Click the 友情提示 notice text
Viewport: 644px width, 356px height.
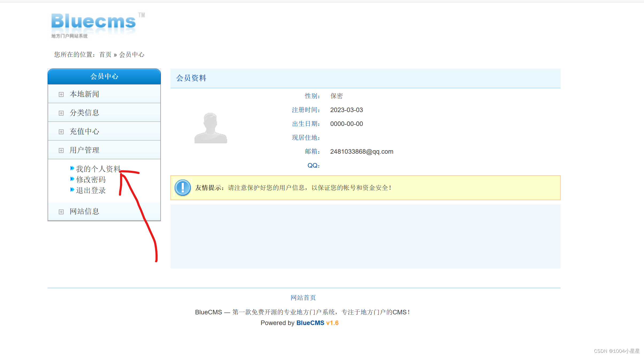293,188
